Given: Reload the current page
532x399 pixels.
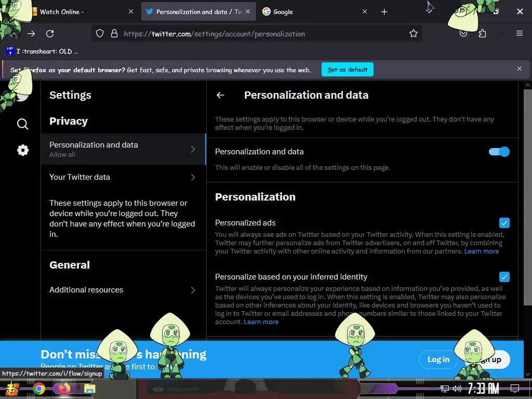Looking at the screenshot, I should coord(50,34).
